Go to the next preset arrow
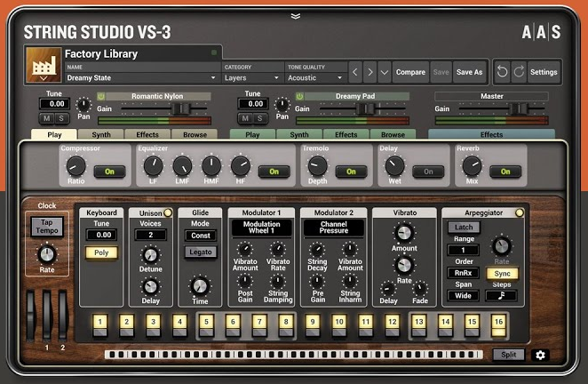The image size is (588, 384). click(x=370, y=72)
